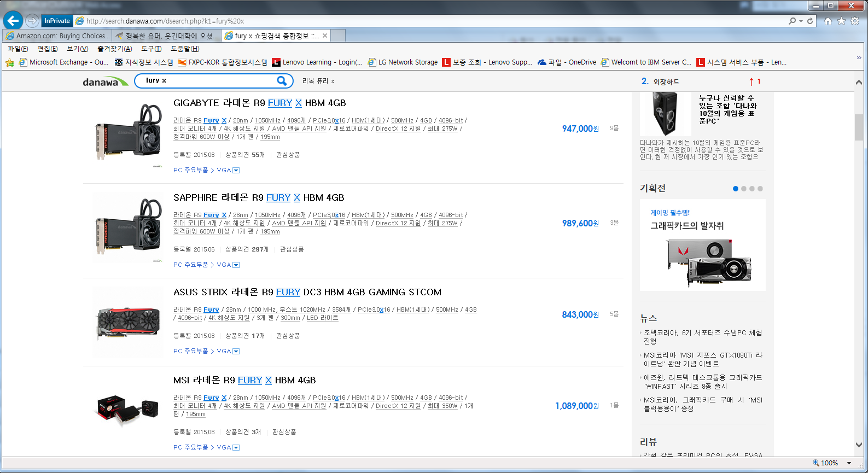The height and width of the screenshot is (473, 868).
Task: Open the Favorites star icon
Action: pos(841,21)
